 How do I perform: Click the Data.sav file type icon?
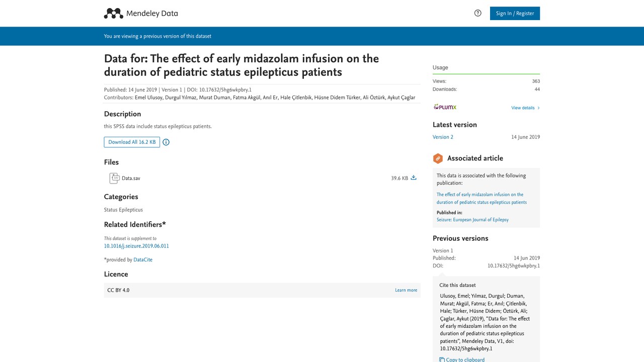tap(114, 178)
